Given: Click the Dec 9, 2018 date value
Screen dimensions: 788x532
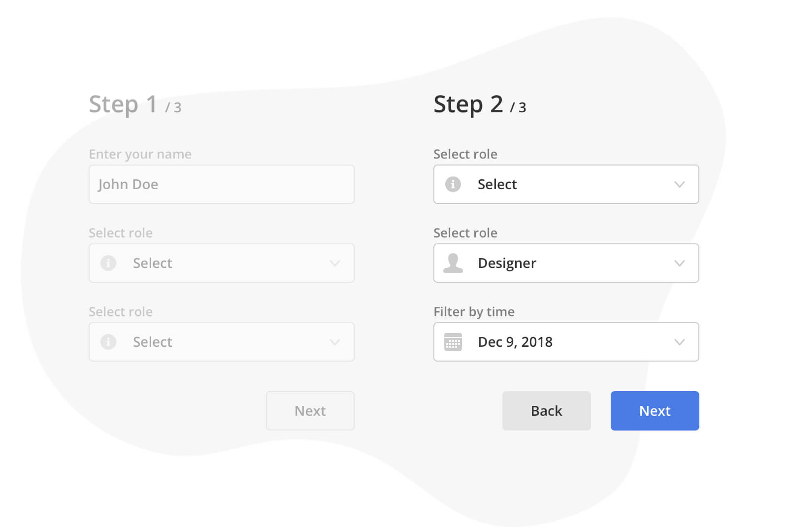Looking at the screenshot, I should pos(515,342).
